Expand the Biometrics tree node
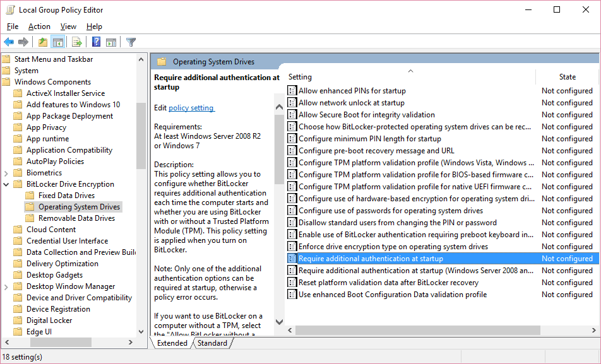Viewport: 601px width, 364px height. click(6, 173)
